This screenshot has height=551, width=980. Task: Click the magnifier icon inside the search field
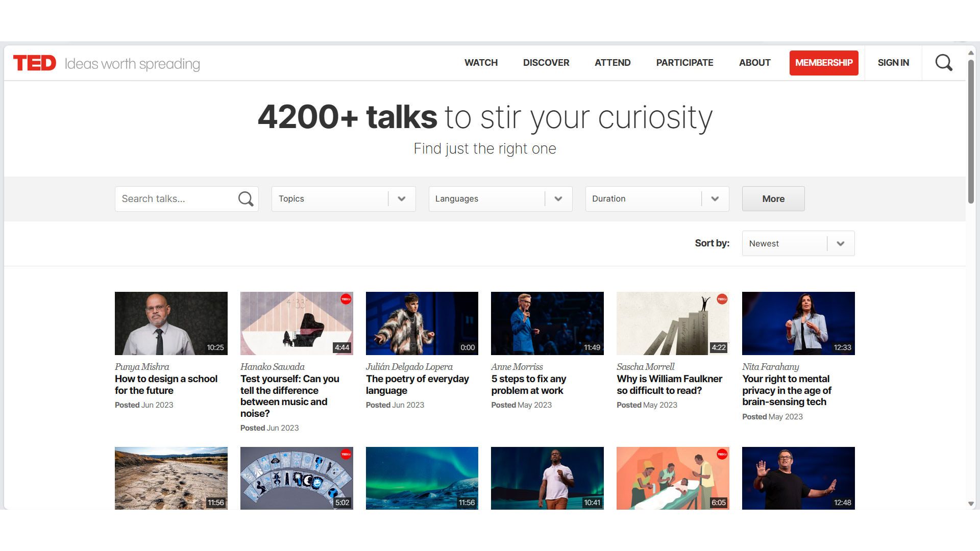[x=246, y=198]
